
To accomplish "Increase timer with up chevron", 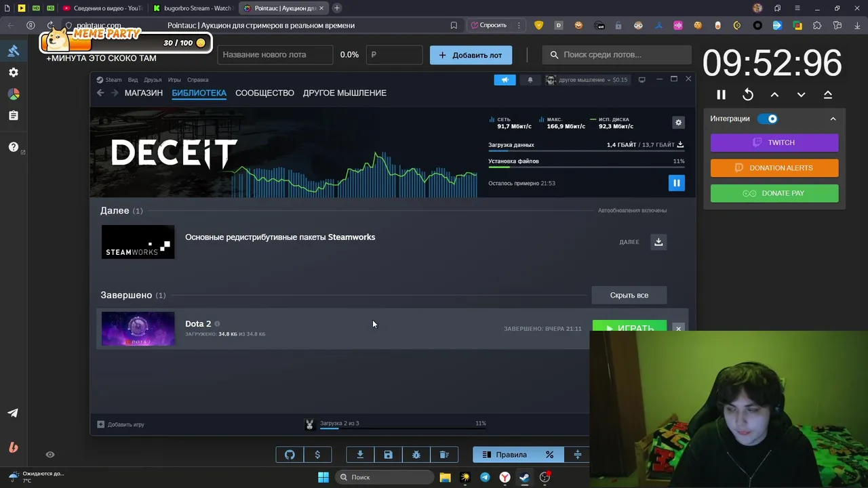I will coord(774,95).
